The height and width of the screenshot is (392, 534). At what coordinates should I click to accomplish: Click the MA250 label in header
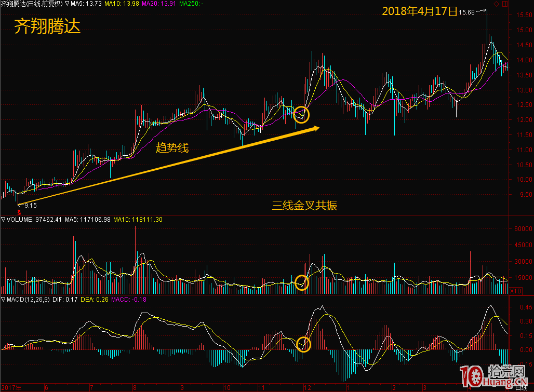[x=191, y=4]
